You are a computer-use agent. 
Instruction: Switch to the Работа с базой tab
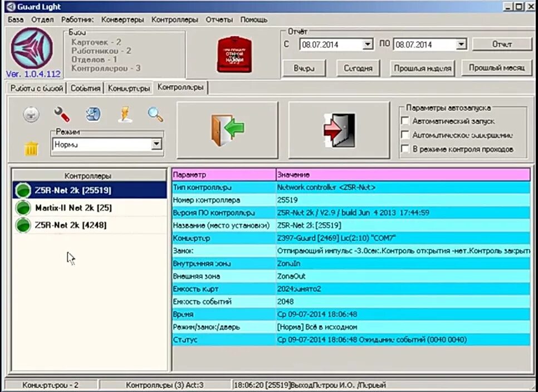(37, 88)
